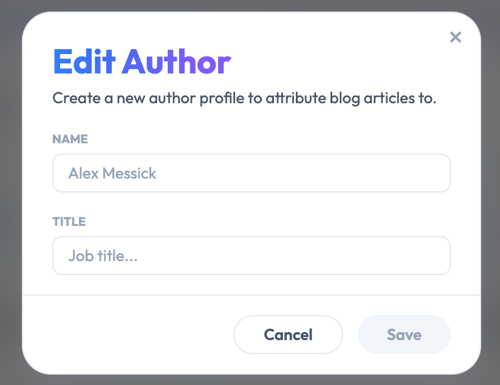
Task: Click the footer divider line
Action: (251, 295)
